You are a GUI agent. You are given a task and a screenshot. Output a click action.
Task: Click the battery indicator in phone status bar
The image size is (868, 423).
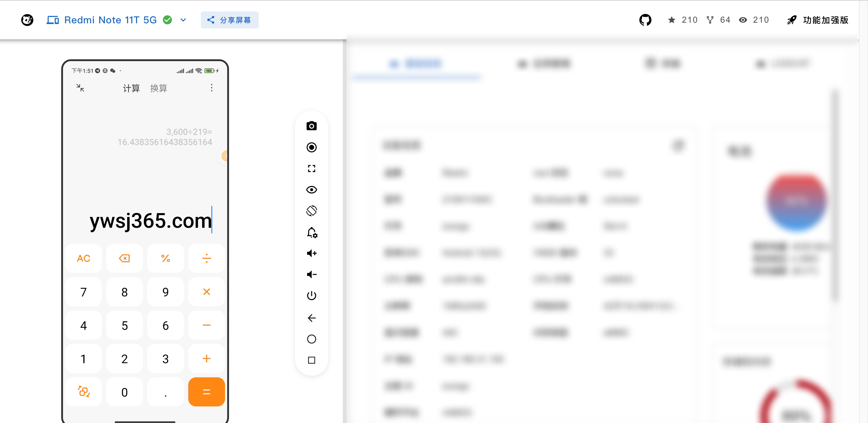pyautogui.click(x=209, y=71)
